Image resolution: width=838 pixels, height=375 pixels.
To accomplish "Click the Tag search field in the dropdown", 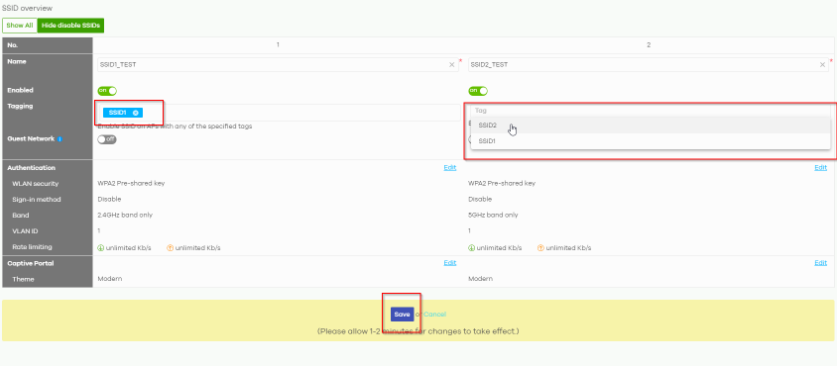I will pos(650,111).
